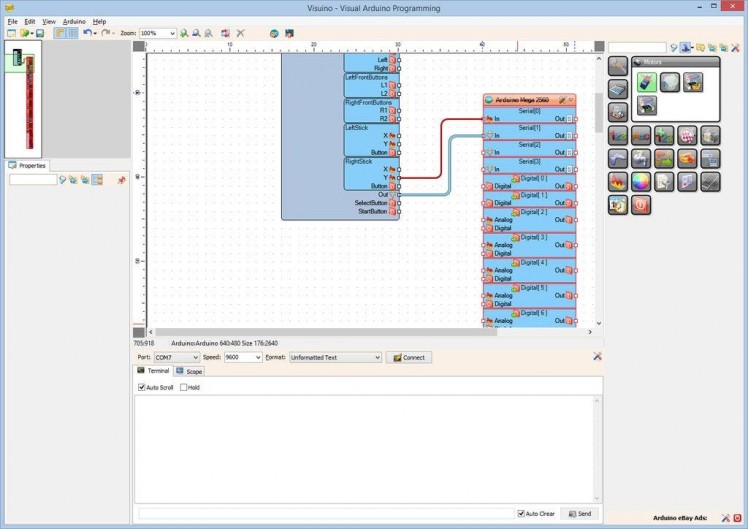Click the horizontal scrollbar under the canvas
This screenshot has width=748, height=529.
pos(370,332)
